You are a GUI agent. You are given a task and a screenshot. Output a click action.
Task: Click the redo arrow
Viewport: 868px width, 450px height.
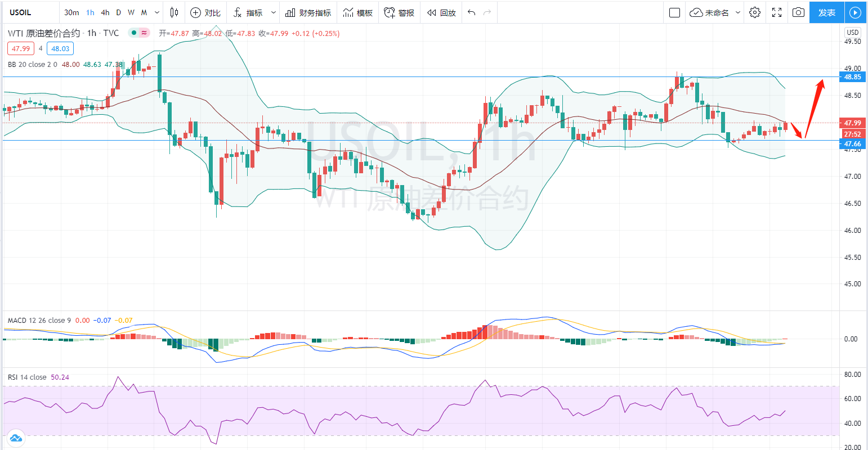click(487, 12)
